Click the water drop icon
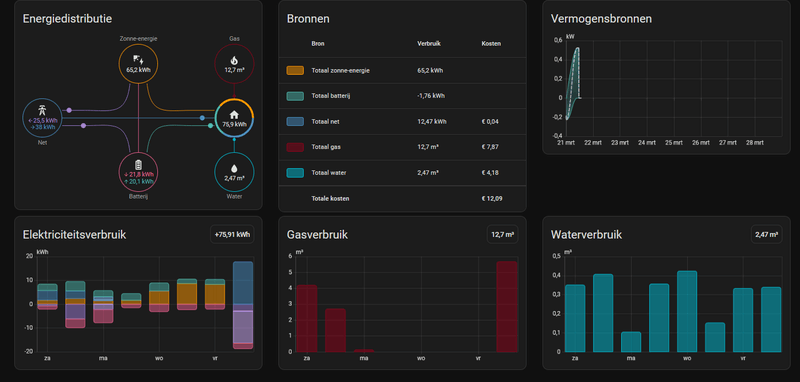Image resolution: width=800 pixels, height=382 pixels. 234,168
